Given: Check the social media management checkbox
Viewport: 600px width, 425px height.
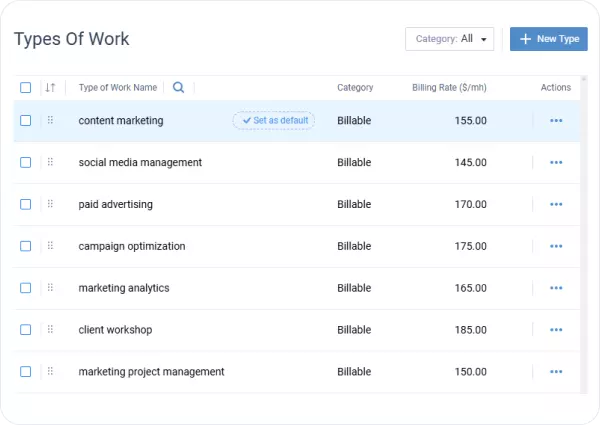Looking at the screenshot, I should 26,163.
